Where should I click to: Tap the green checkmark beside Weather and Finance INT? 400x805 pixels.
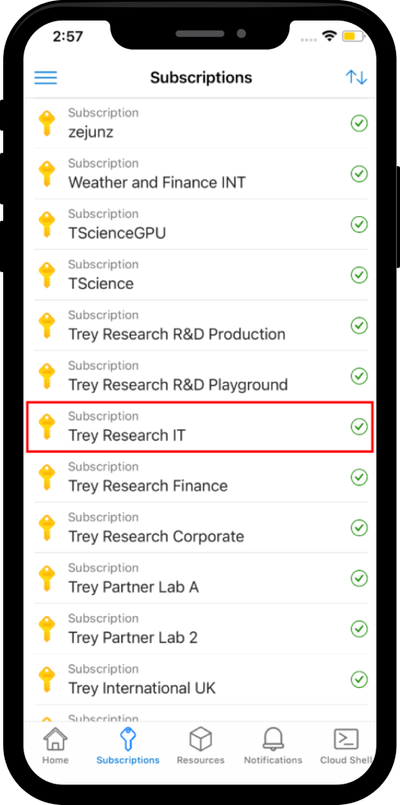(359, 174)
